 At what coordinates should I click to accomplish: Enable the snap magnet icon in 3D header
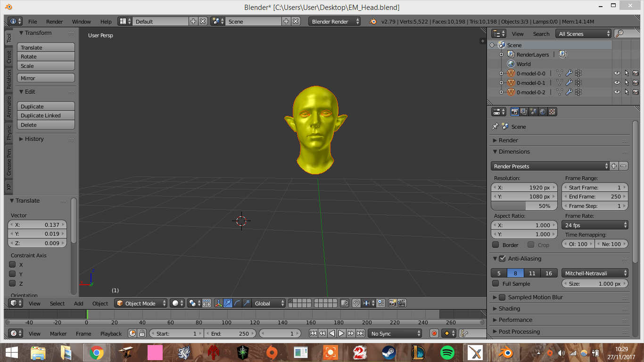point(356,304)
